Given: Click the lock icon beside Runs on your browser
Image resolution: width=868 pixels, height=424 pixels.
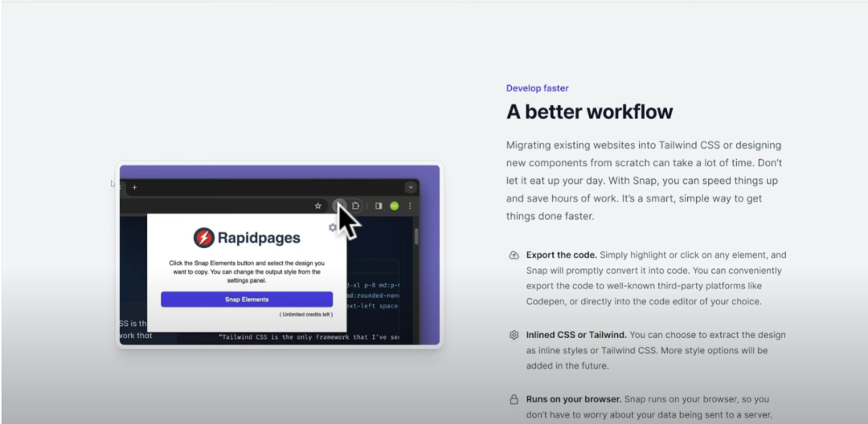Looking at the screenshot, I should coord(514,399).
